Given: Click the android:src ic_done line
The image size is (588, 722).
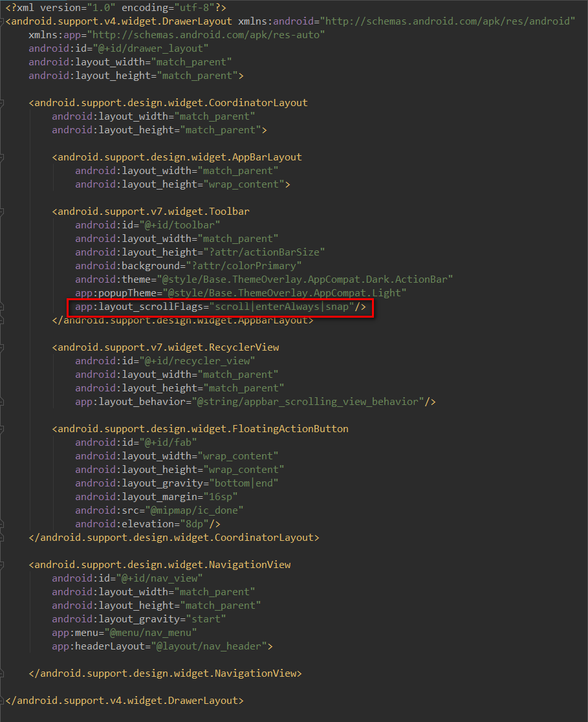Looking at the screenshot, I should point(159,510).
